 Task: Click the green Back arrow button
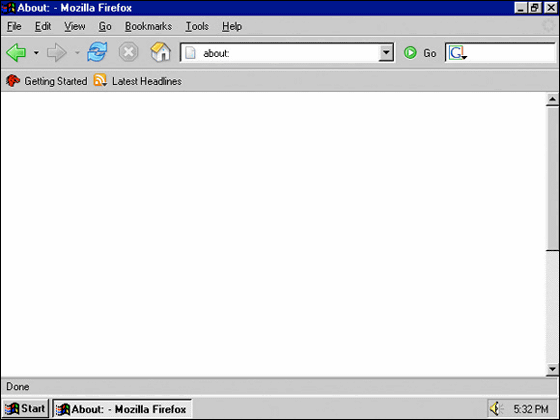point(16,53)
